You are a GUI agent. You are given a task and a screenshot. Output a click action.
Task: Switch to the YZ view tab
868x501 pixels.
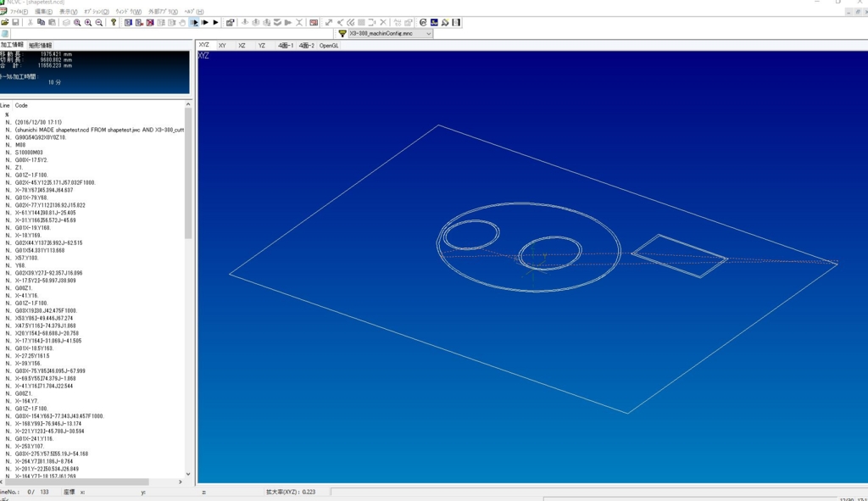(261, 46)
